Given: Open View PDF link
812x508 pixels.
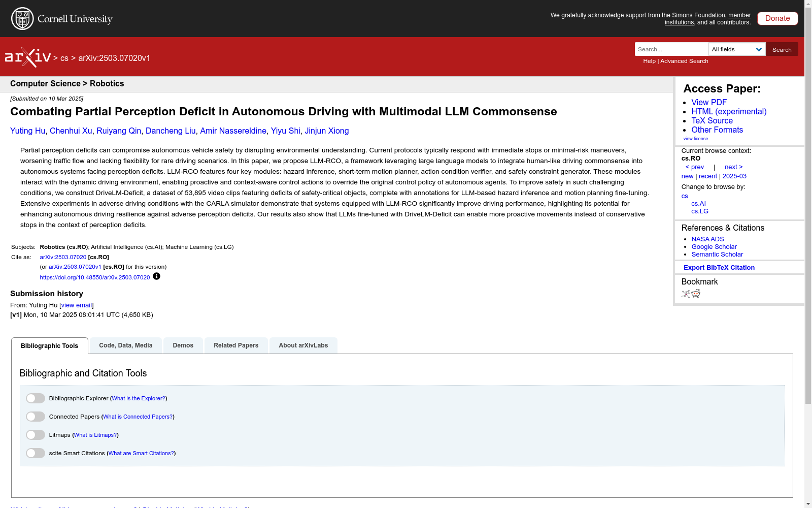Looking at the screenshot, I should tap(709, 102).
